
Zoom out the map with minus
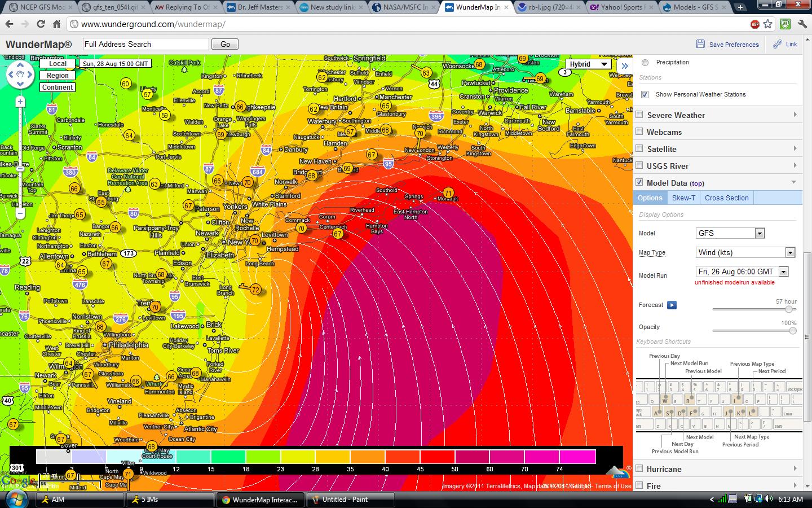click(x=20, y=214)
